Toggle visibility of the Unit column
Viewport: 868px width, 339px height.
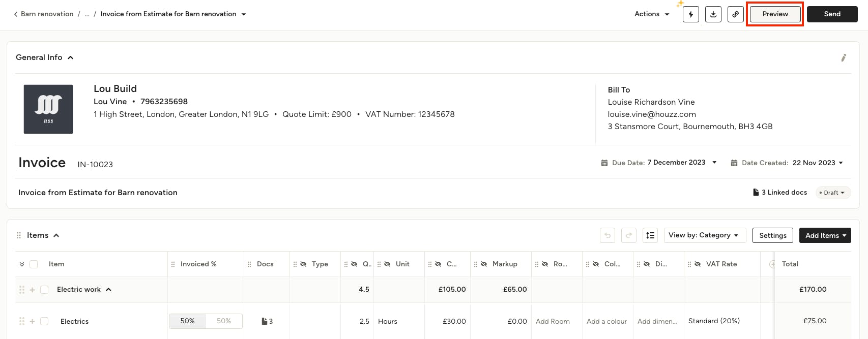pos(387,264)
